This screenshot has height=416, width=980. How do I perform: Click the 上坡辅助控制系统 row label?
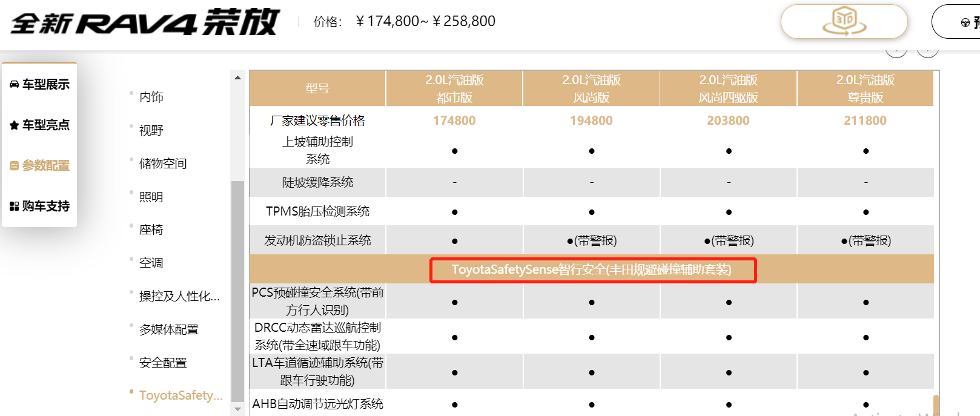317,150
